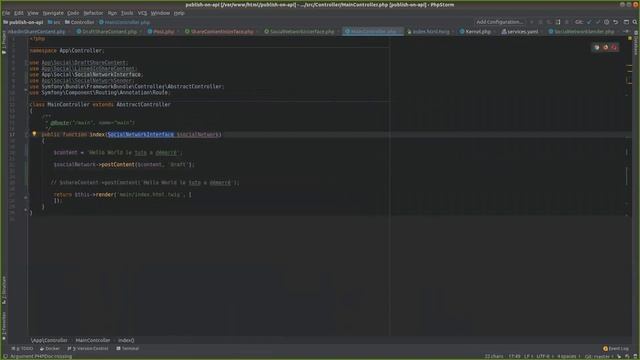Click inspection status indicator at top of scrollbar
Screen dimensions: 640x360
[630, 38]
